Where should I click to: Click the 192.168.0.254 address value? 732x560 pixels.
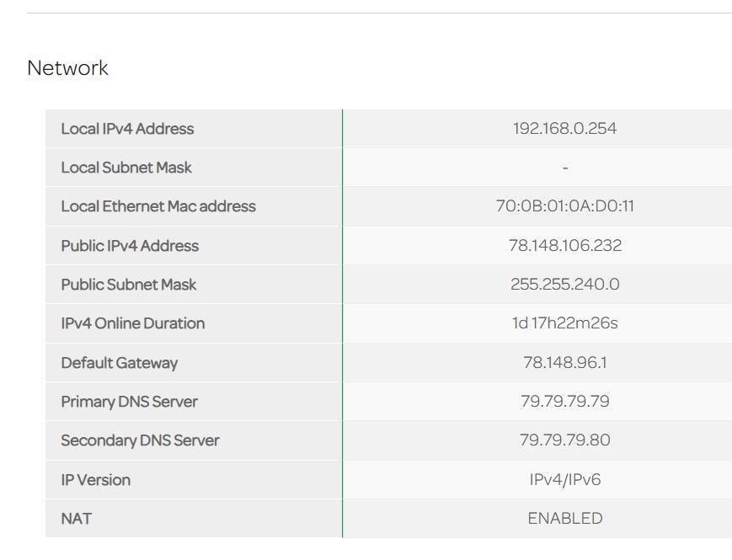point(564,129)
